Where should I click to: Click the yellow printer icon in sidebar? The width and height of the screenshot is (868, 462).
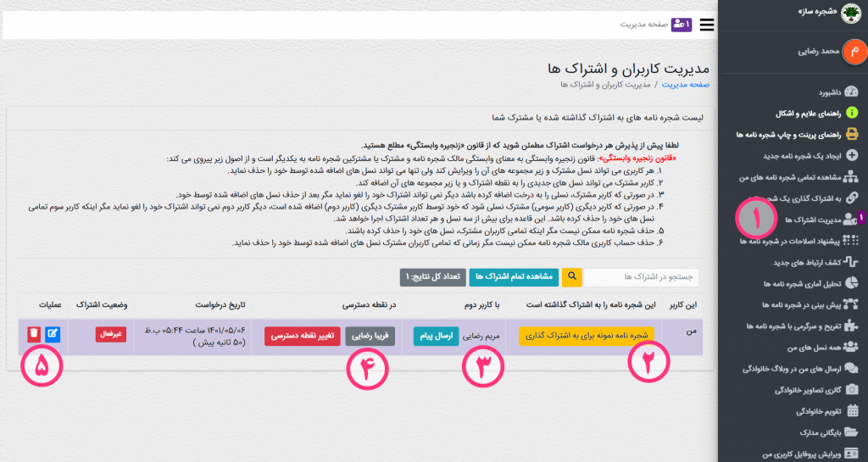pyautogui.click(x=852, y=134)
